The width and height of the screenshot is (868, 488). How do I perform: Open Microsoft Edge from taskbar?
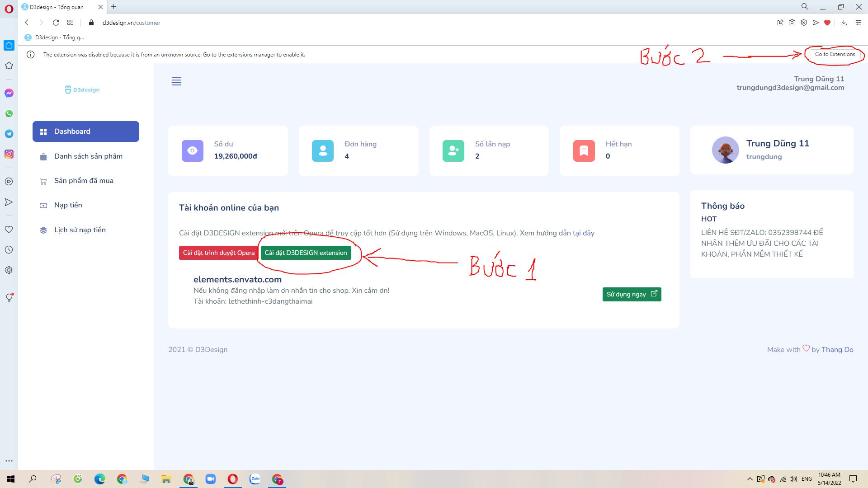[99, 479]
